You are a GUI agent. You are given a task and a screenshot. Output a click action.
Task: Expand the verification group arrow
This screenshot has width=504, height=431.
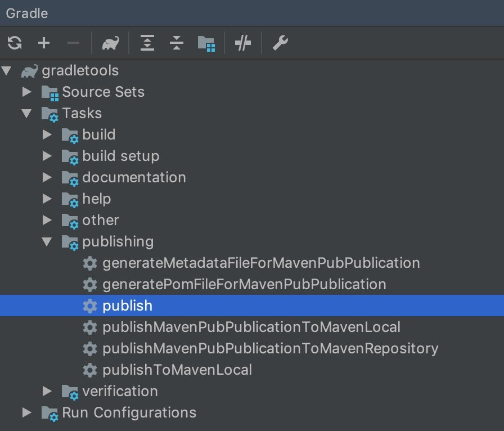tap(47, 391)
